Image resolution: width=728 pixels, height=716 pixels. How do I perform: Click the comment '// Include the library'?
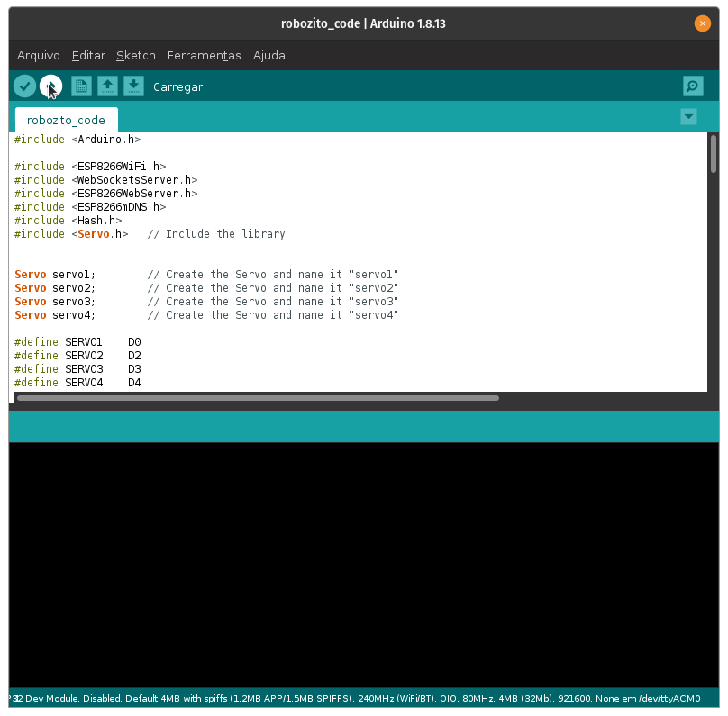click(x=216, y=234)
